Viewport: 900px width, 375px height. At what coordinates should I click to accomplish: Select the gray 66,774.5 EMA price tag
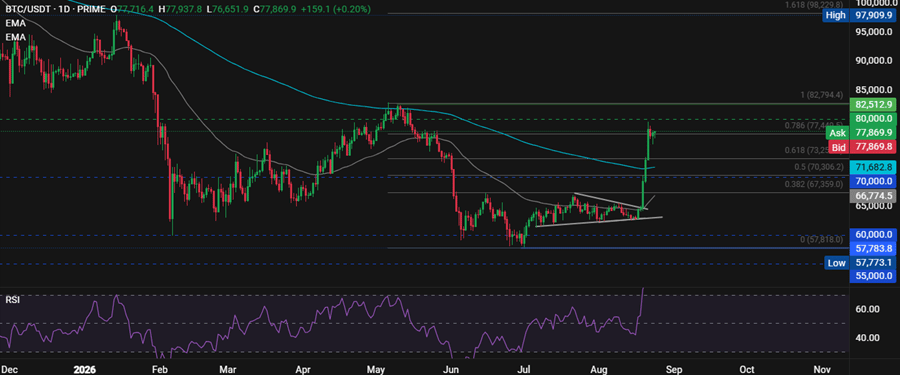click(x=872, y=196)
